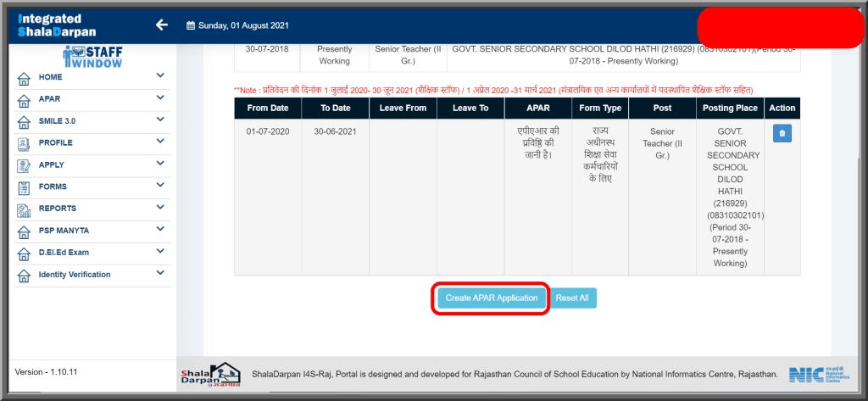The width and height of the screenshot is (868, 401).
Task: Click the Integrated ShalaDarpan header logo
Action: pos(57,25)
